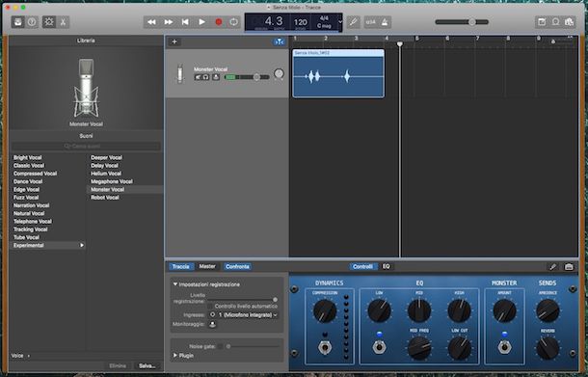Screen dimensions: 588x377
Task: Toggle the Library panel button
Action: (17, 22)
